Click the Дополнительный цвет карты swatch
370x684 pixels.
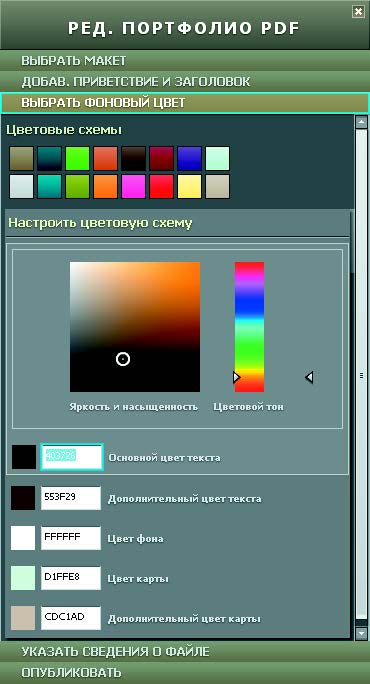click(x=23, y=618)
